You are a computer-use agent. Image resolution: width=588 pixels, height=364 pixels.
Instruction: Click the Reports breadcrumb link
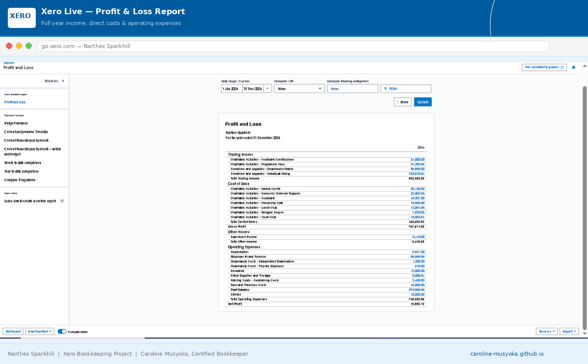pos(9,63)
